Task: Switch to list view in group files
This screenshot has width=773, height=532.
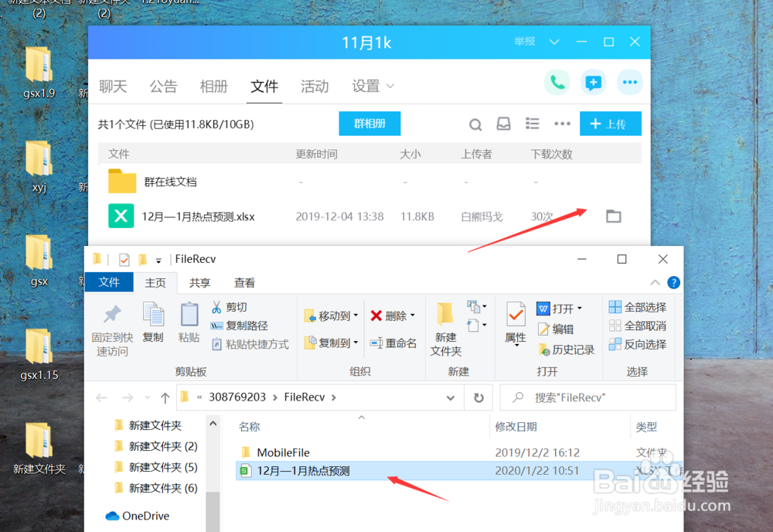Action: point(532,123)
